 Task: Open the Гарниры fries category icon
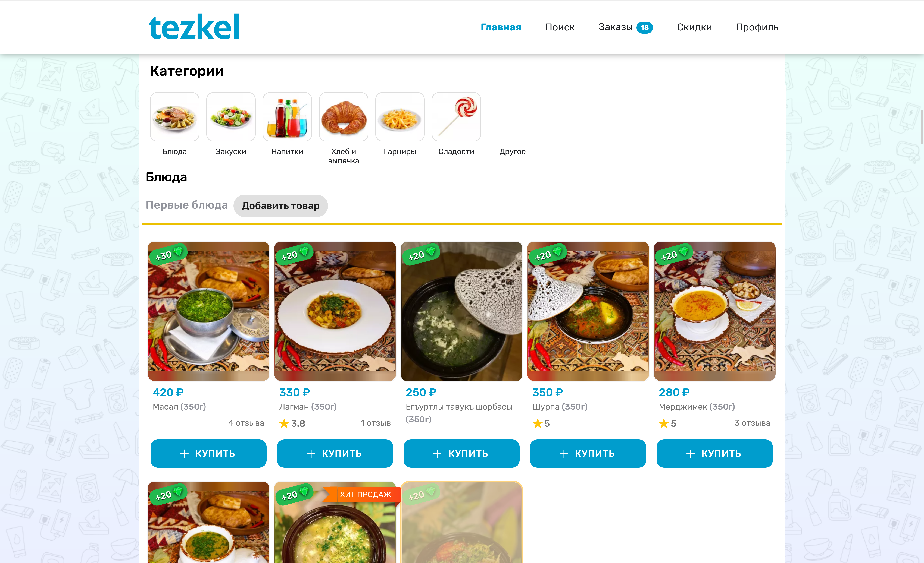coord(400,117)
